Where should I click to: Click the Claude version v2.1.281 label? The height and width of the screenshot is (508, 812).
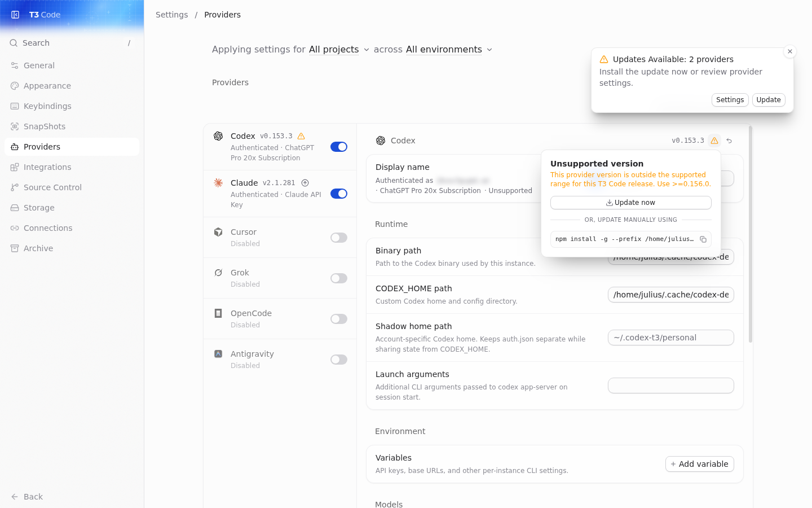[279, 183]
